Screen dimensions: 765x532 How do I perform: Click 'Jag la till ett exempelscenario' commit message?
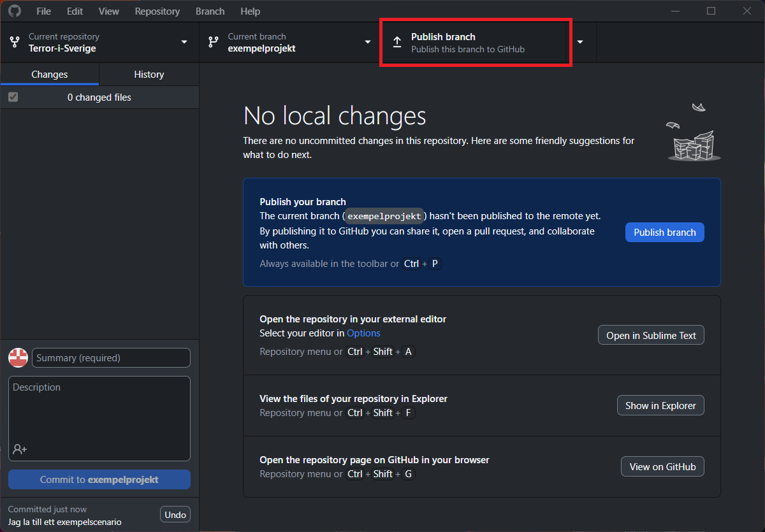pos(65,522)
